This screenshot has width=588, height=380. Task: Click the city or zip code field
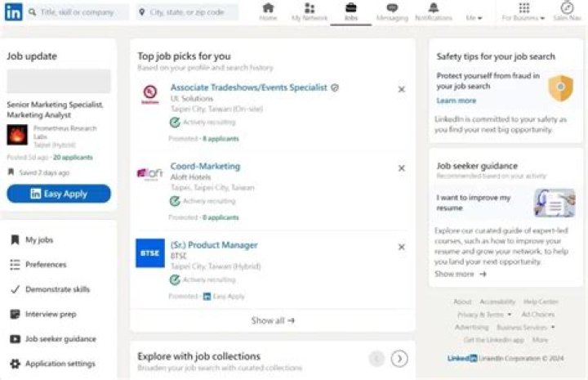(x=187, y=12)
